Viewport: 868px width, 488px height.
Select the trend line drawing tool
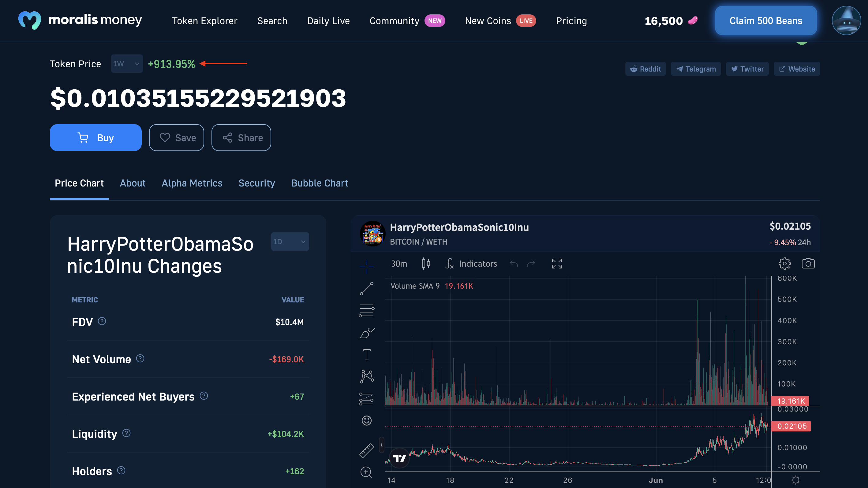click(x=367, y=289)
